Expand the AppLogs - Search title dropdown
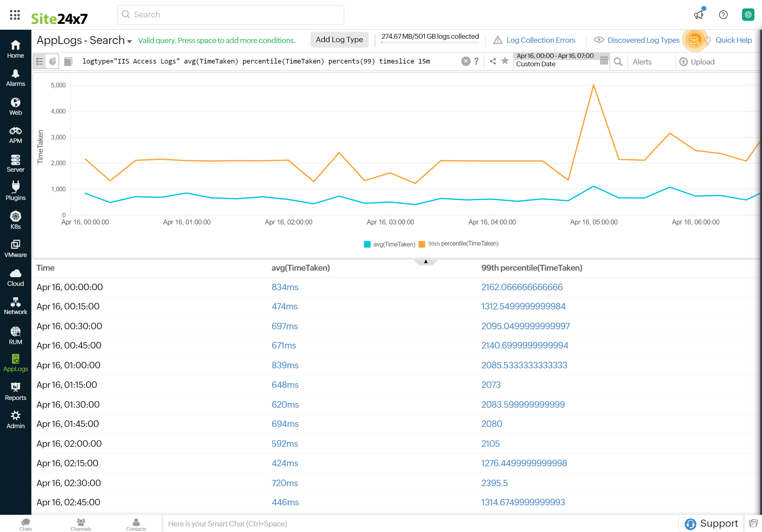Image resolution: width=762 pixels, height=532 pixels. pos(130,41)
